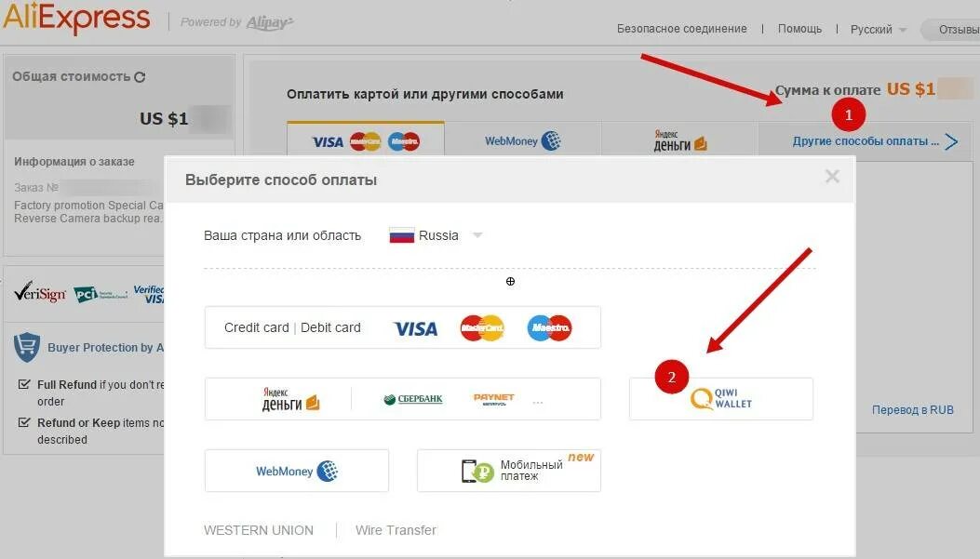Viewport: 980px width, 559px height.
Task: Select WebMoney option in the payment dialog
Action: click(x=296, y=471)
